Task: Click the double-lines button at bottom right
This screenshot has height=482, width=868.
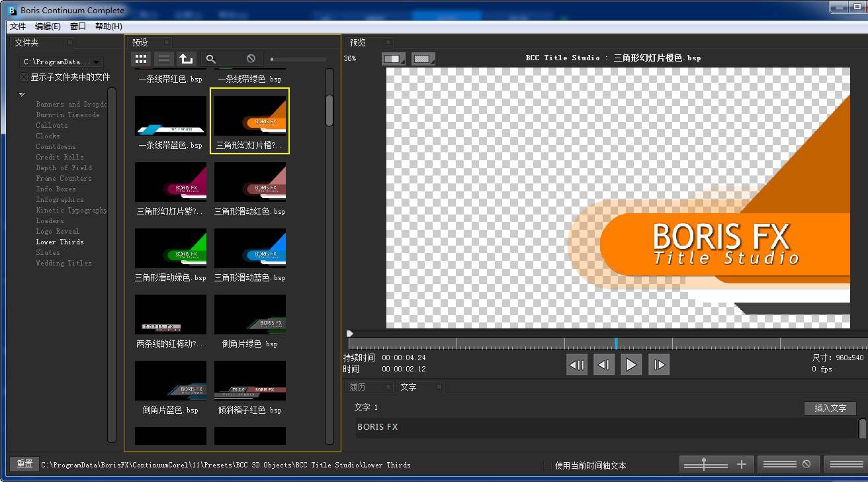Action: 846,465
